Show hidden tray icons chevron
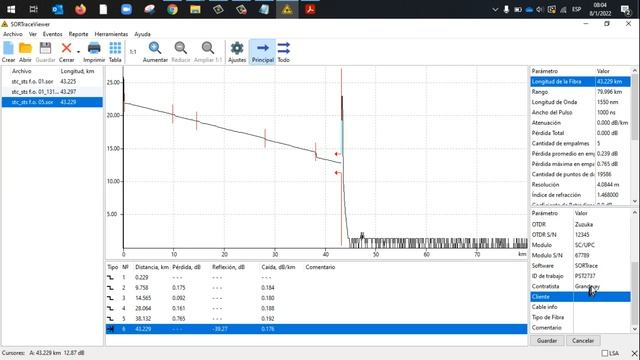This screenshot has width=640, height=360. click(495, 9)
